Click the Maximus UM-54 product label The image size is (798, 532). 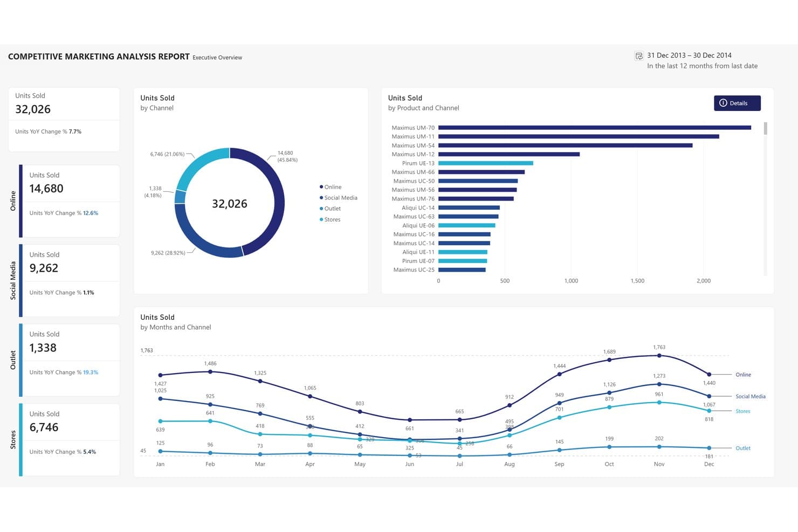(413, 146)
